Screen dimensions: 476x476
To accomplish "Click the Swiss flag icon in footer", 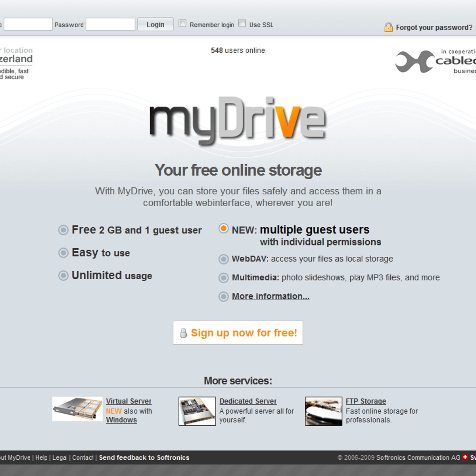I will tap(465, 457).
